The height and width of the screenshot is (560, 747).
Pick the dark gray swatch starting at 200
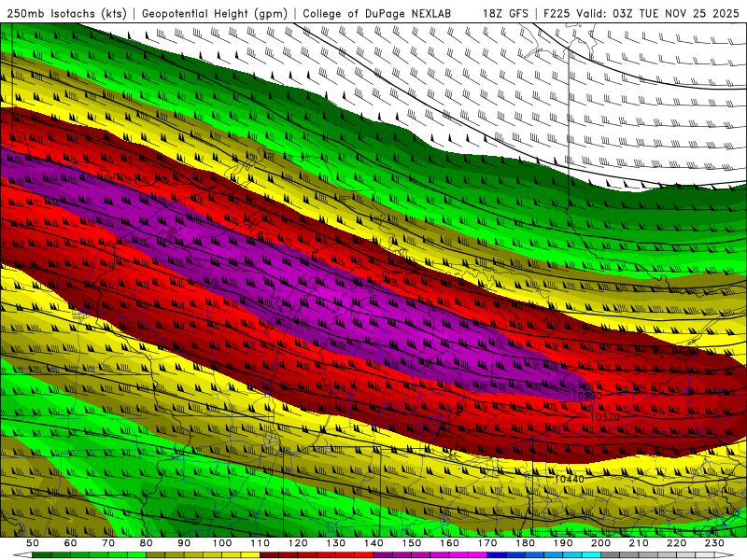611,554
